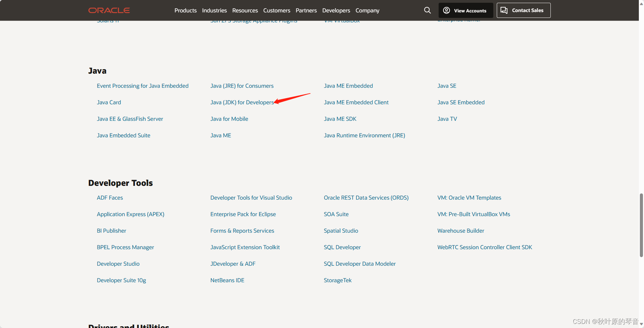
Task: Open Developer Tools for Visual Studio link
Action: pyautogui.click(x=251, y=198)
